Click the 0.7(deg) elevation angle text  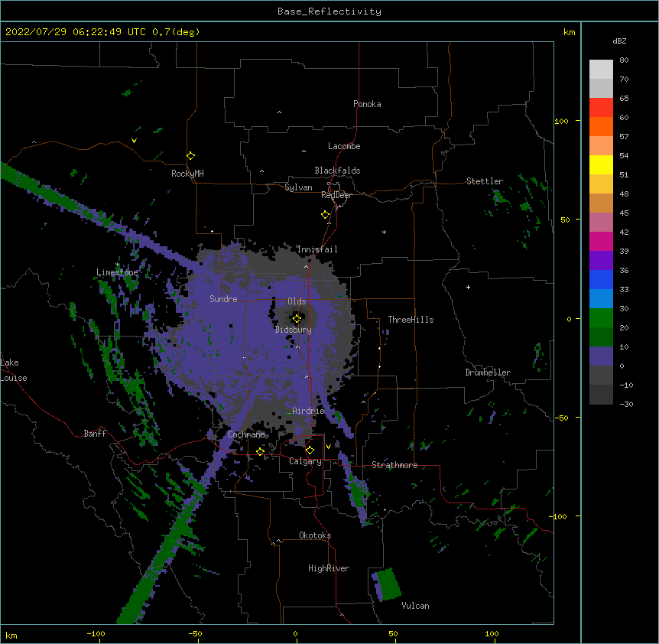click(x=176, y=32)
